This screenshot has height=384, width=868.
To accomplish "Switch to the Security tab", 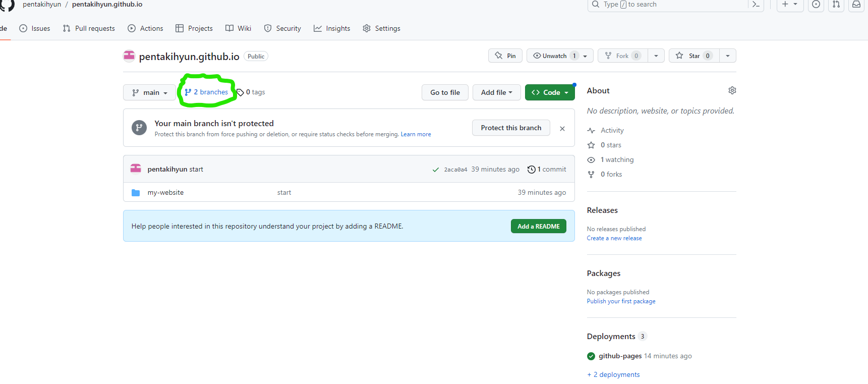I will tap(282, 29).
